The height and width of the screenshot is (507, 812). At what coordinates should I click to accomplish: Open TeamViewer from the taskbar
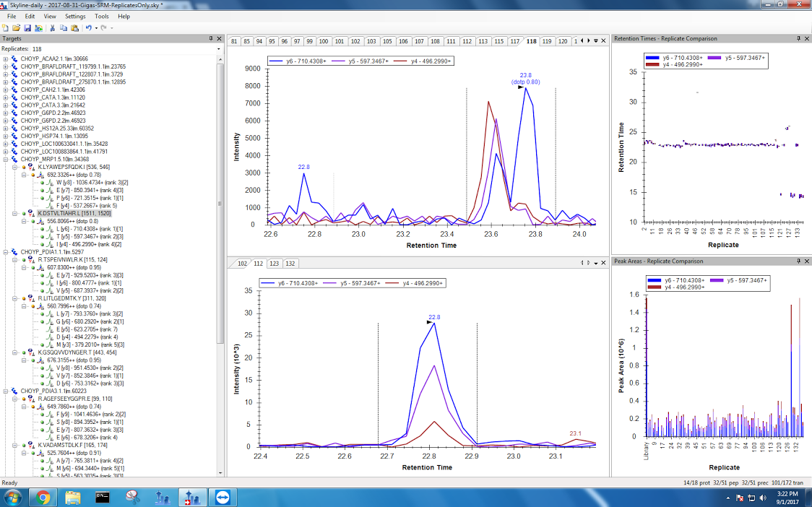click(221, 497)
